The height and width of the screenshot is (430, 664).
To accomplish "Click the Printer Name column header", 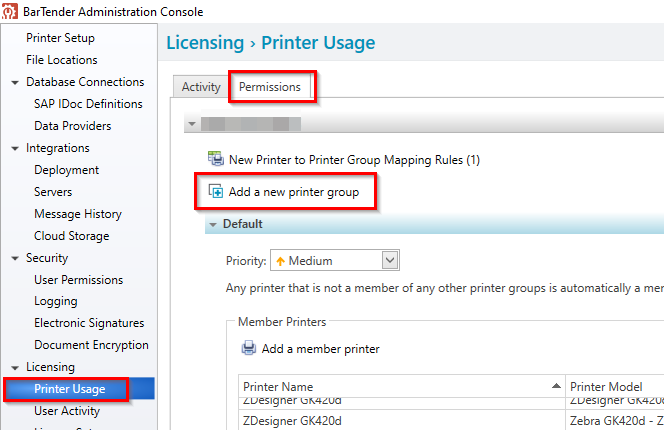I will (402, 386).
